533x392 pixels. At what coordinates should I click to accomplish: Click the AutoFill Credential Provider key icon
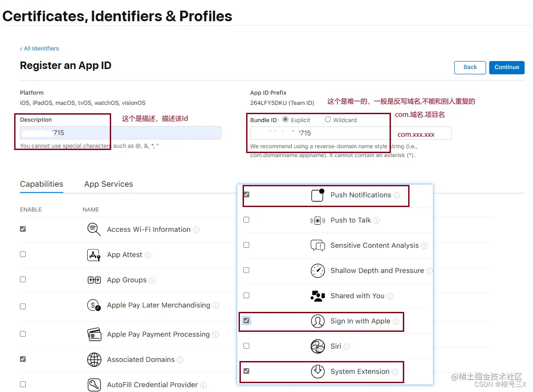pos(94,384)
